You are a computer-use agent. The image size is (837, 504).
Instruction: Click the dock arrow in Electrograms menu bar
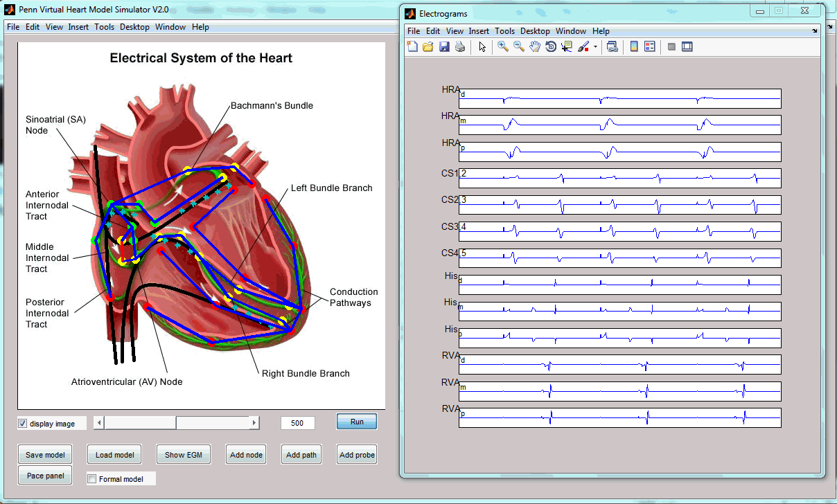(814, 31)
